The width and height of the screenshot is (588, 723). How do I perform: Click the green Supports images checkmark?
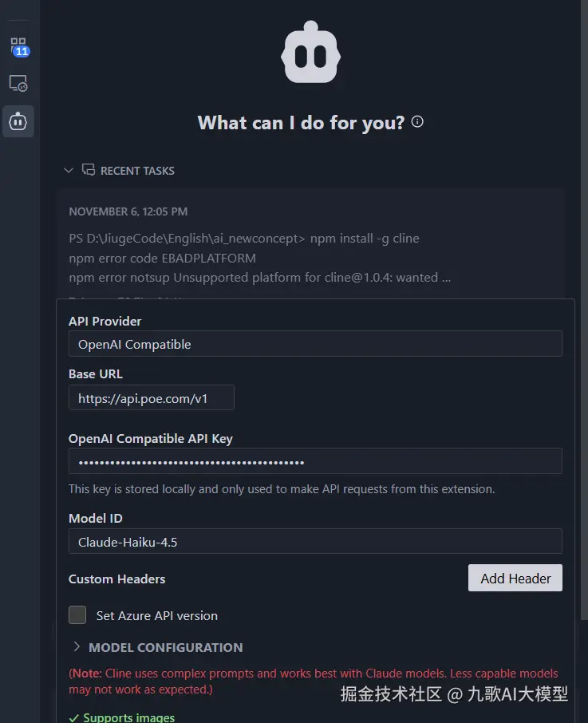(75, 717)
